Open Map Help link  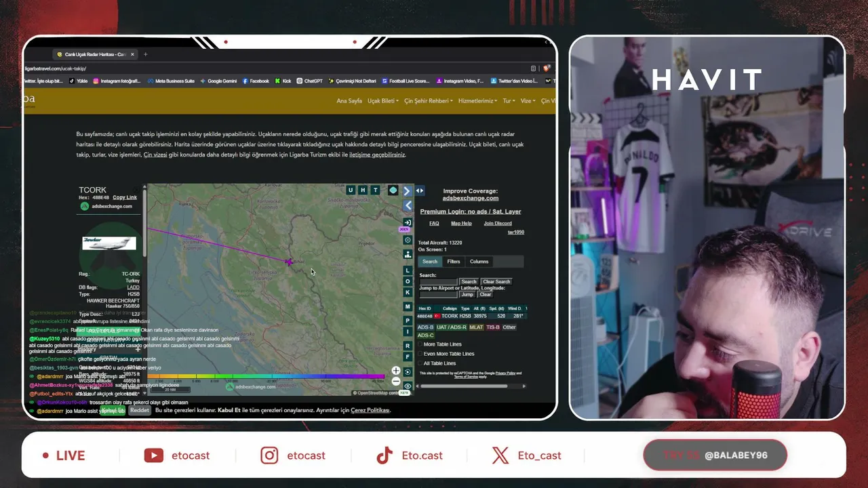461,224
